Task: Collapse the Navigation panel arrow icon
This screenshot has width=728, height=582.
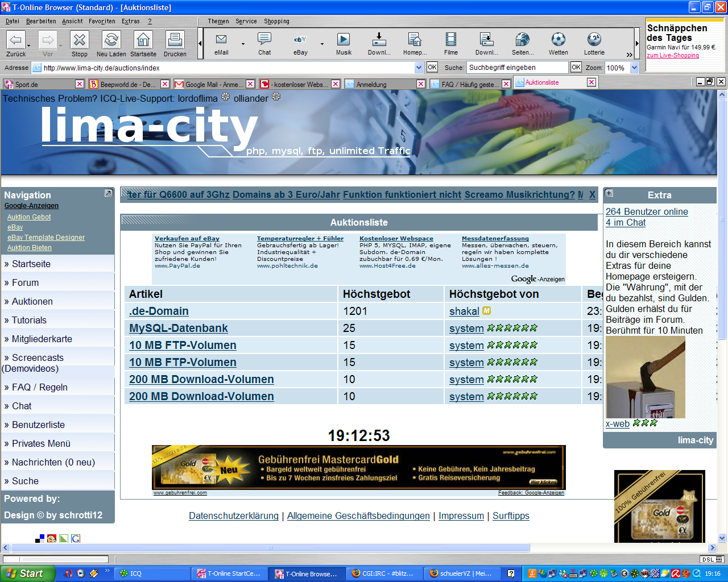Action: click(108, 194)
